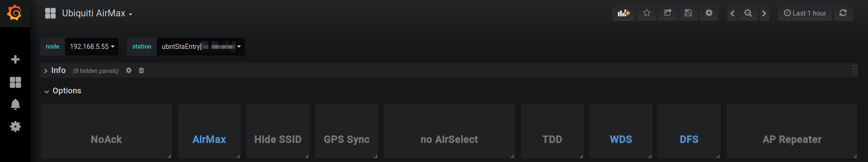868x162 pixels.
Task: Shift time range backward
Action: click(x=732, y=13)
